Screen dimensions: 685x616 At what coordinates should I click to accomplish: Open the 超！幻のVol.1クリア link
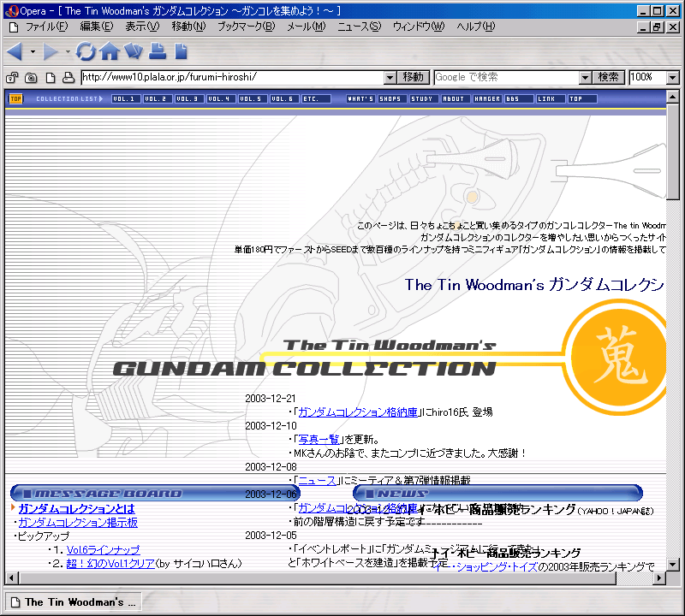pos(110,564)
